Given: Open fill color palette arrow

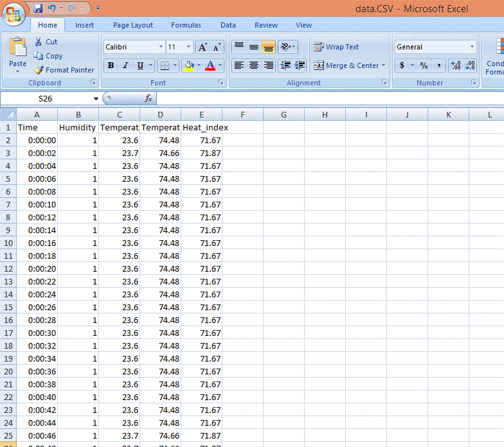Looking at the screenshot, I should 199,66.
